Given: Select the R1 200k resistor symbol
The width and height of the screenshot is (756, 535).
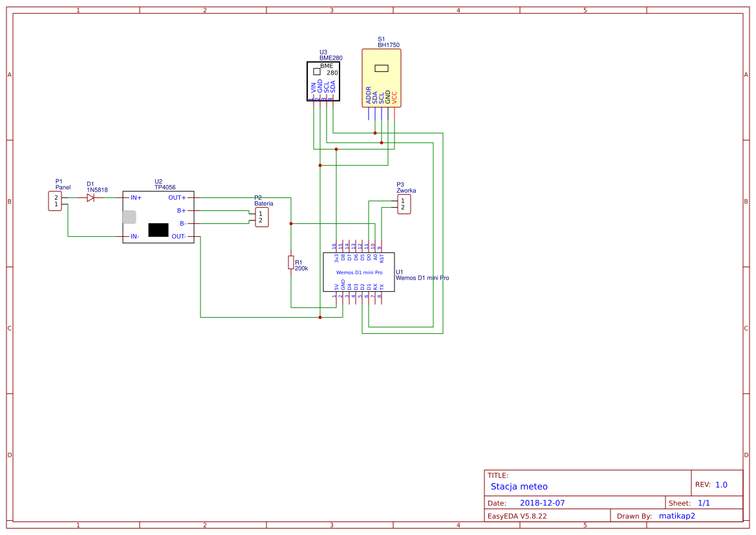Looking at the screenshot, I should (290, 263).
